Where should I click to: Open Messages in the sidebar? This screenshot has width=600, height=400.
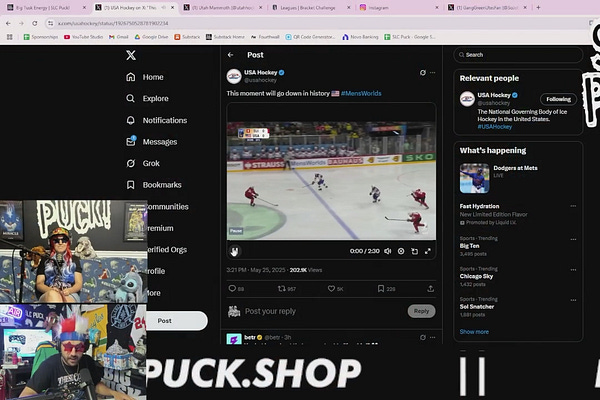[x=152, y=142]
